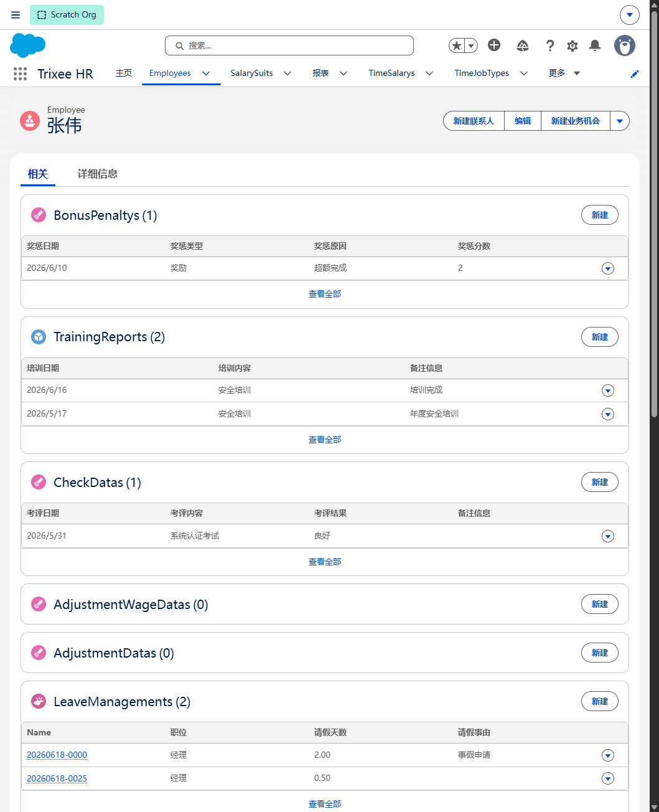Click 新建 in the LeaveManagements section
The image size is (659, 812).
point(600,701)
